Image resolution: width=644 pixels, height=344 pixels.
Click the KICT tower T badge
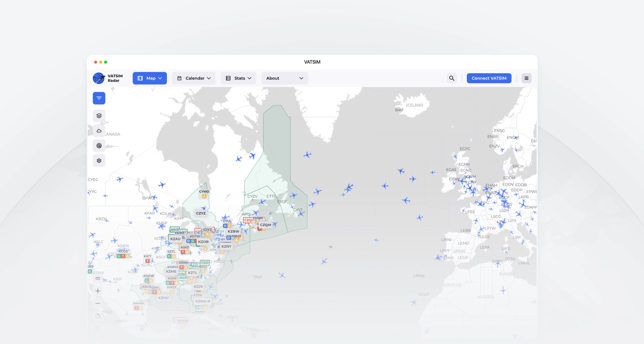pos(148,261)
